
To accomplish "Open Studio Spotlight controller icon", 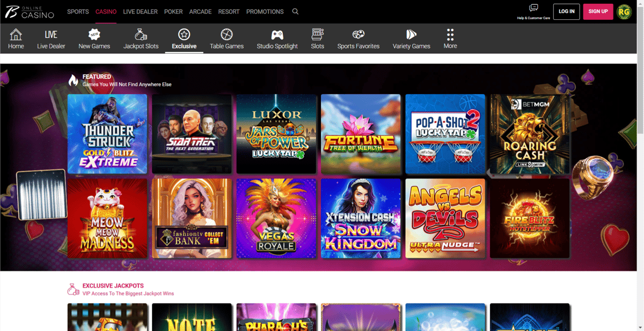I will coord(277,34).
